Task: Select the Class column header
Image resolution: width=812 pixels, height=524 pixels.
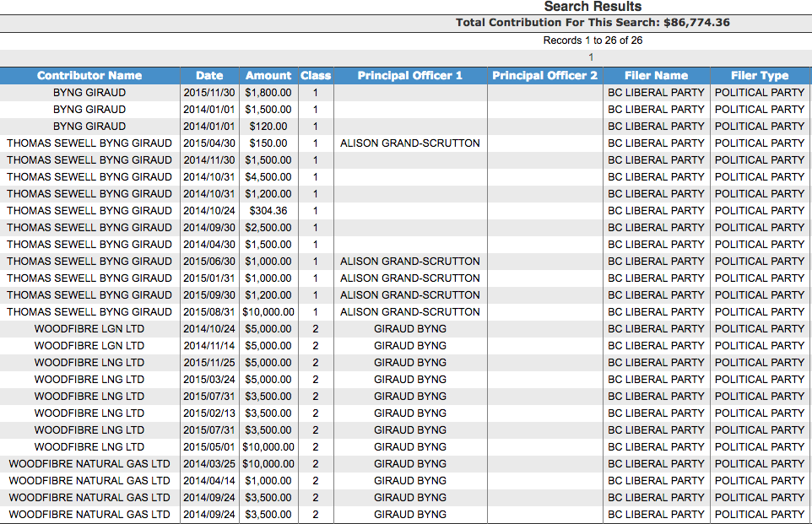Action: [316, 76]
